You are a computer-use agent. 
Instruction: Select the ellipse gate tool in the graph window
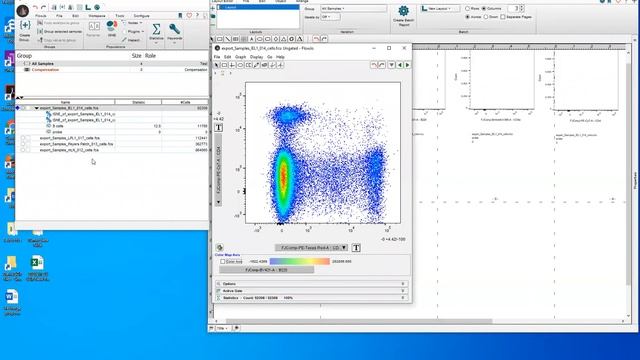tap(240, 65)
